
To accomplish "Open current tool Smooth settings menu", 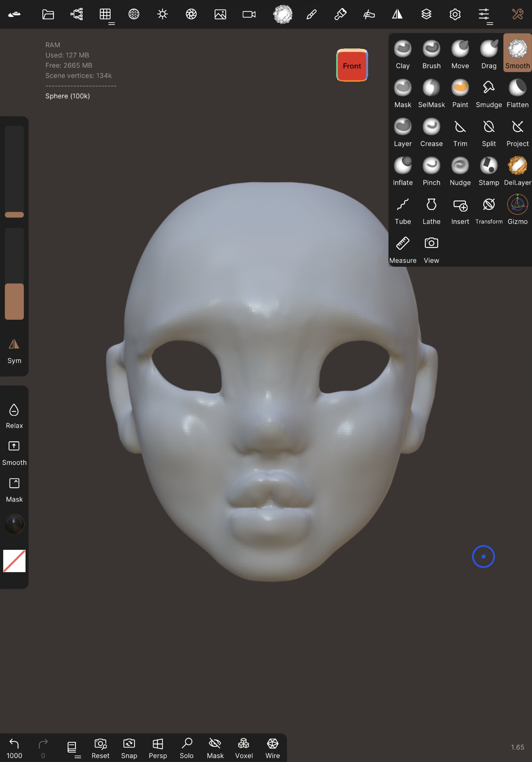I will pos(283,14).
